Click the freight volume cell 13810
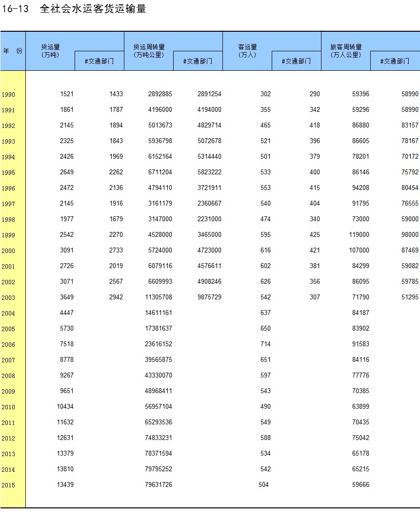Screen dimensions: 420x524 [x=65, y=469]
